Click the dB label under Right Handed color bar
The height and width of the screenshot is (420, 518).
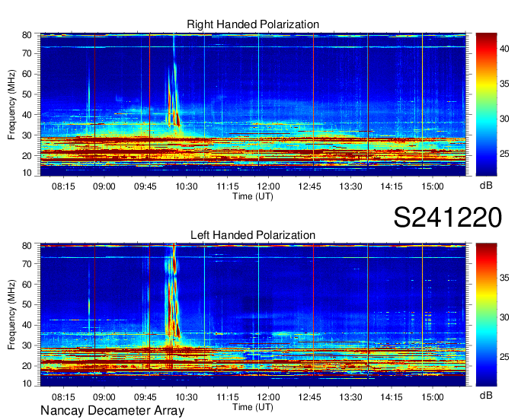[x=486, y=186]
